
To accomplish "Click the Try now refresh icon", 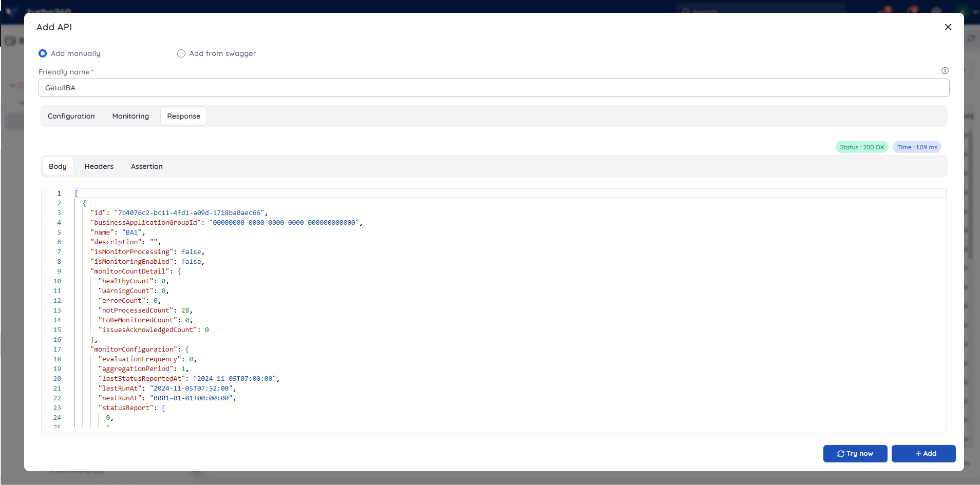I will click(x=841, y=454).
